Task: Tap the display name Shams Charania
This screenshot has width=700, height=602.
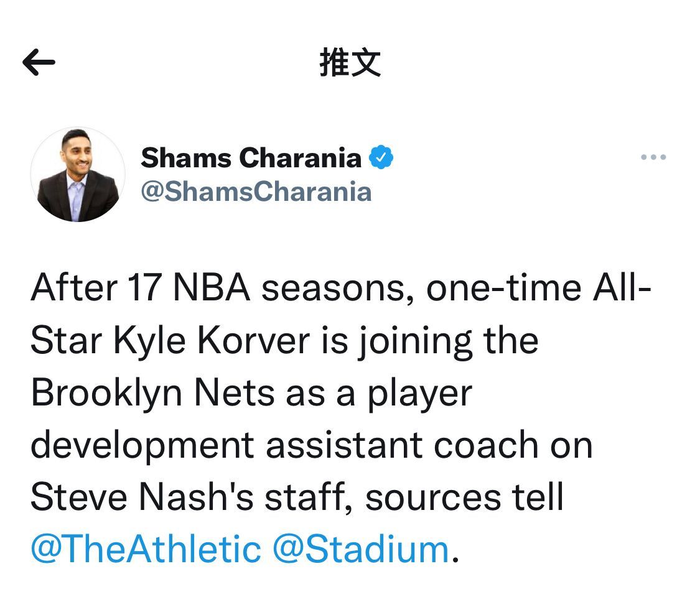Action: (251, 158)
